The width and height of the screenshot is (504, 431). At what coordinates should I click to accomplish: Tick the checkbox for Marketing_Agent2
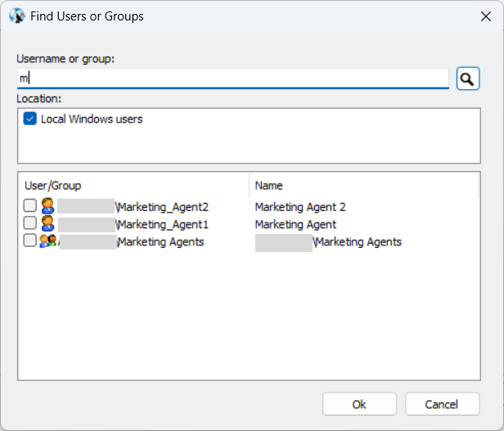point(30,207)
